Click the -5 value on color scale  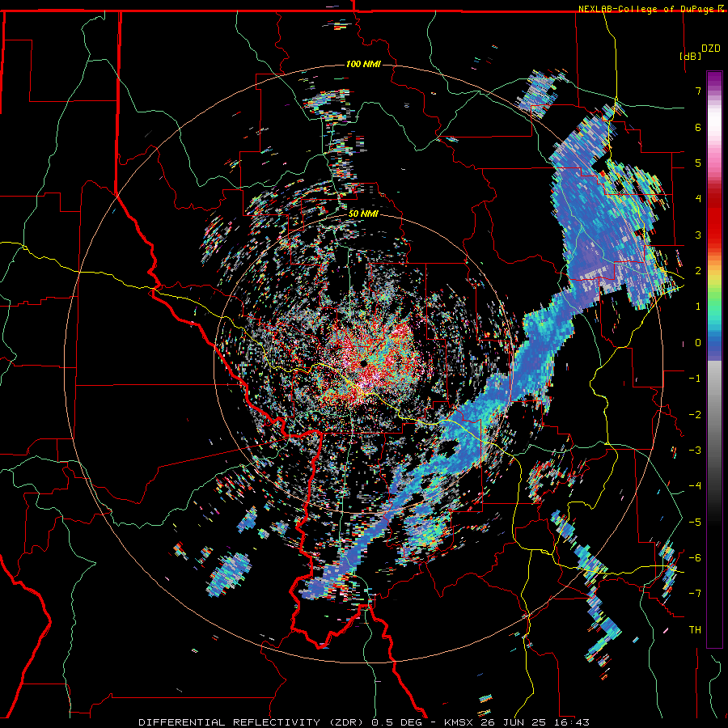(x=695, y=522)
